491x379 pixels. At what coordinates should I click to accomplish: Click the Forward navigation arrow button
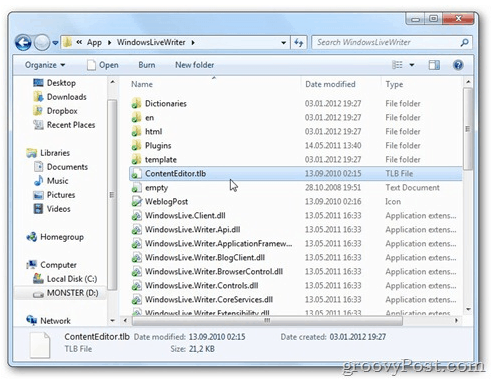(42, 42)
